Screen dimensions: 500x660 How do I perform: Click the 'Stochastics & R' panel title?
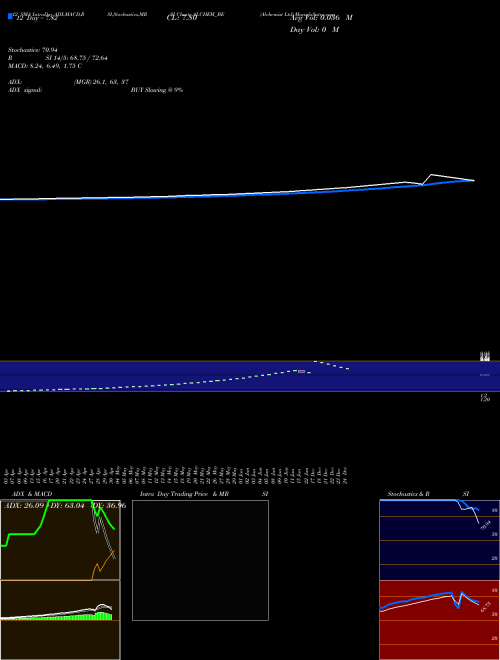(x=408, y=494)
